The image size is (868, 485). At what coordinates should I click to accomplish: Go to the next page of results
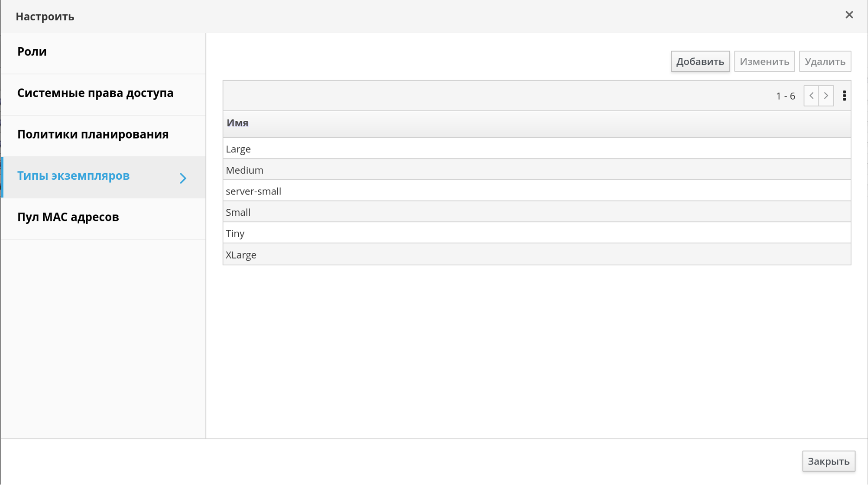pyautogui.click(x=826, y=96)
